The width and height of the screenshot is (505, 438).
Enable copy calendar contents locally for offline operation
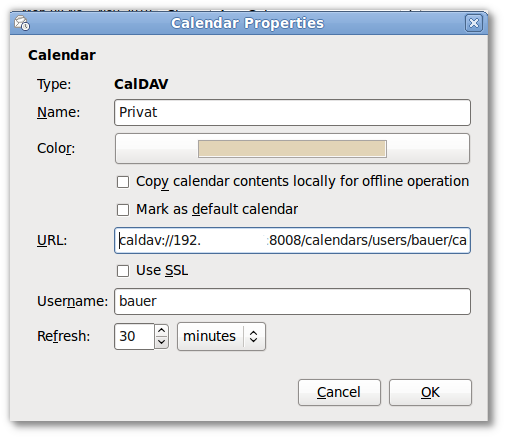(x=123, y=182)
